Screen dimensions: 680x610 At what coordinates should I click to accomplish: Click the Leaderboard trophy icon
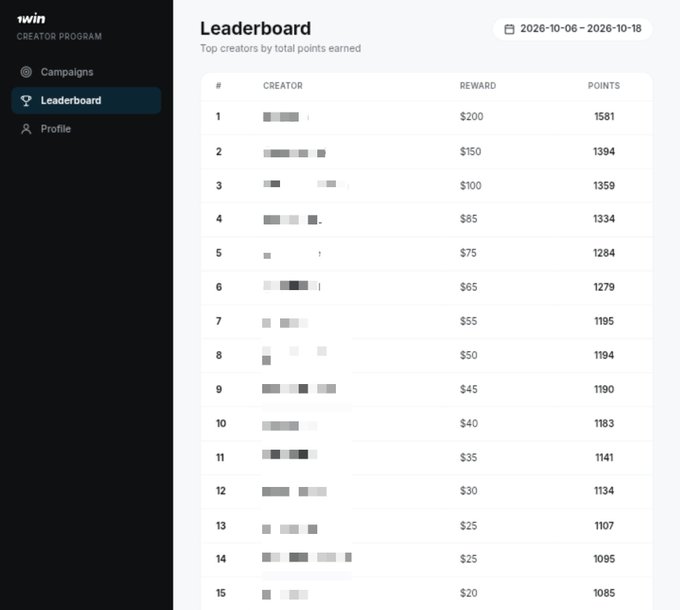pos(26,101)
